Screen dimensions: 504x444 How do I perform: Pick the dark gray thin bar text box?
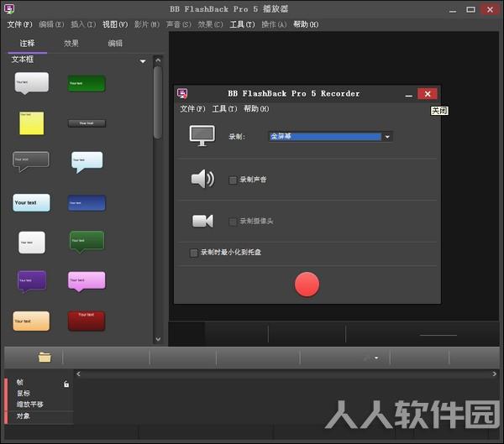[87, 123]
